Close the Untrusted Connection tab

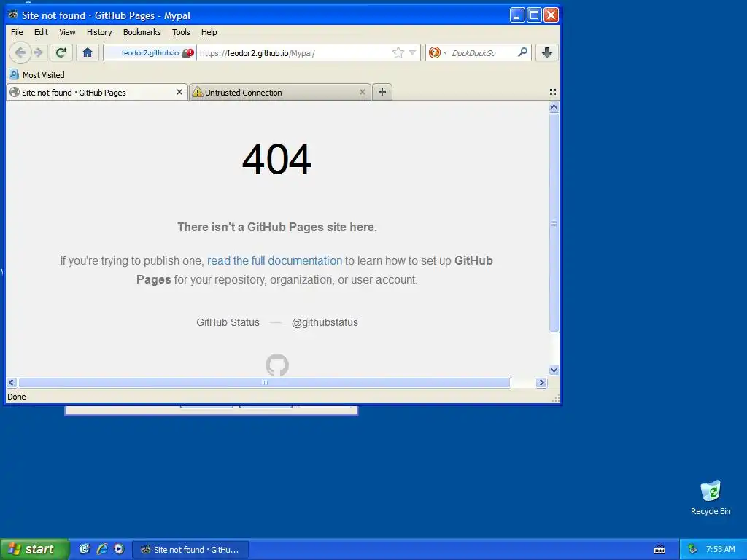[x=362, y=92]
